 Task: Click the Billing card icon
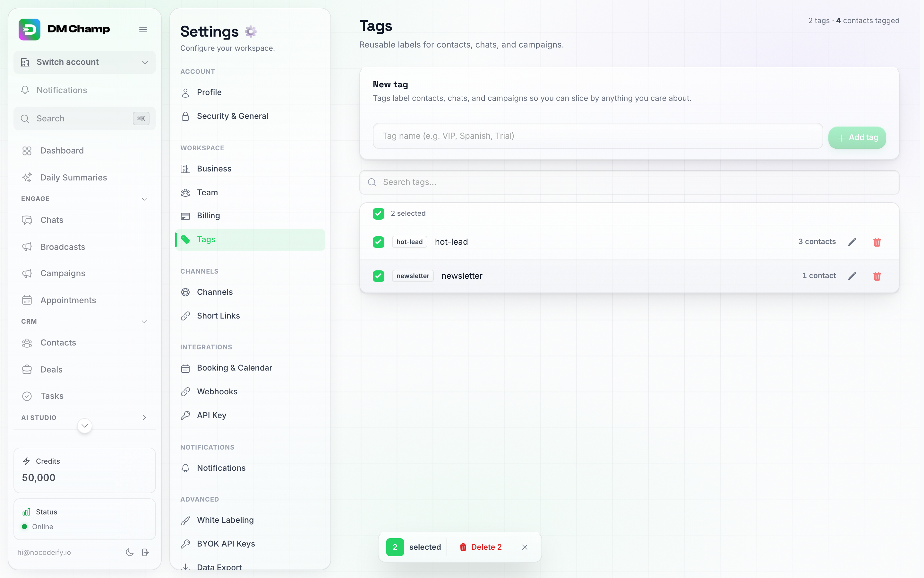coord(185,216)
